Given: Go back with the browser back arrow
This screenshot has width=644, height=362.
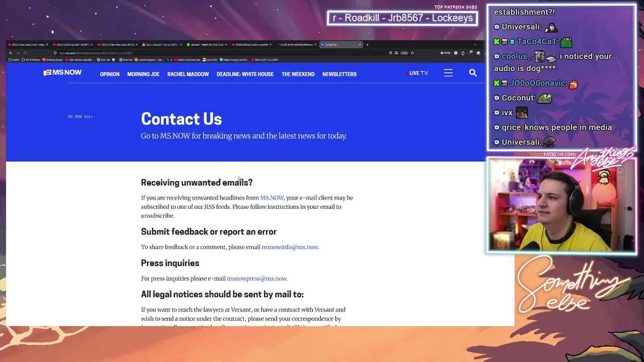Looking at the screenshot, I should coord(10,53).
